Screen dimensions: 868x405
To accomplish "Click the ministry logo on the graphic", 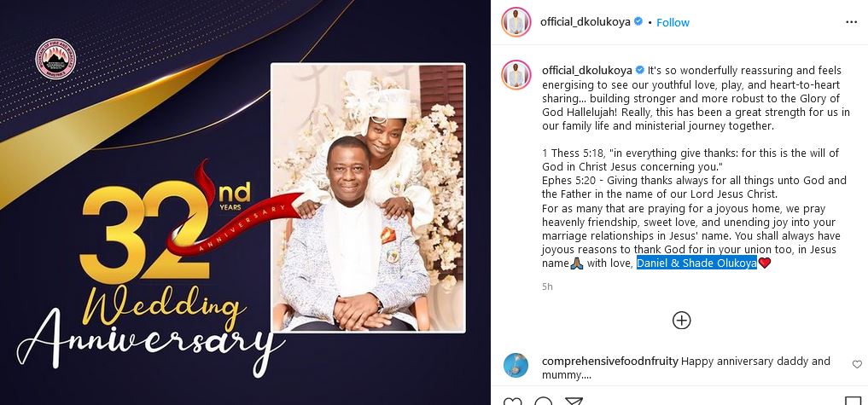I will pyautogui.click(x=55, y=59).
